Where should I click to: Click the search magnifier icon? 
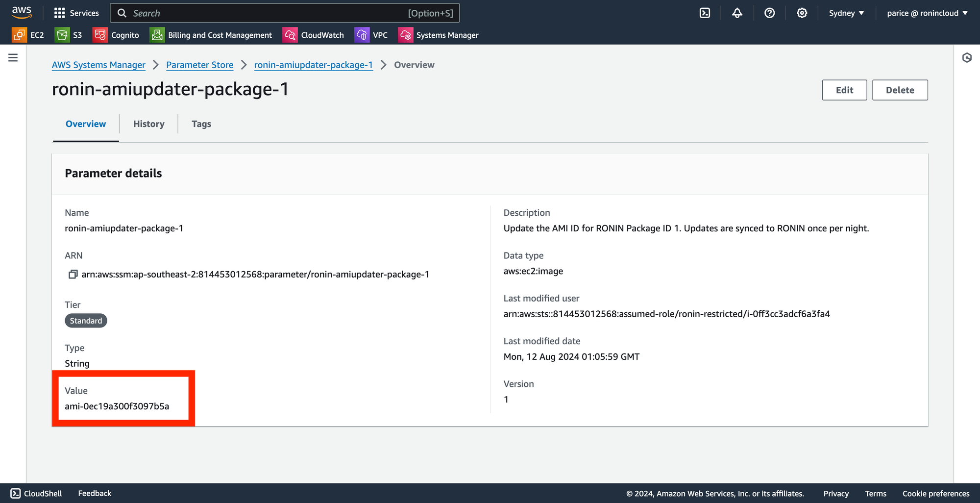(122, 13)
